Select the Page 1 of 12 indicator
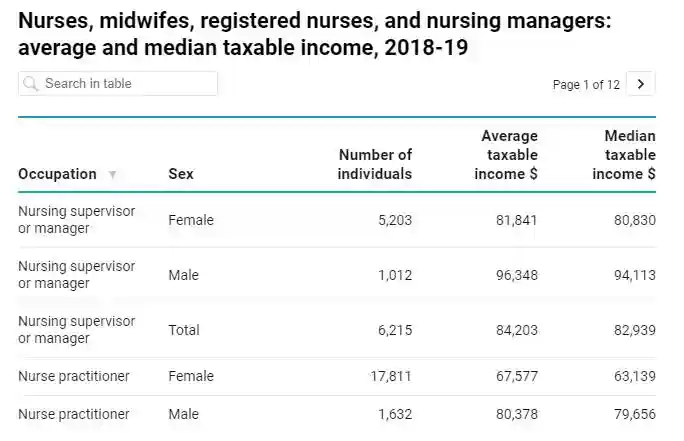 tap(586, 85)
